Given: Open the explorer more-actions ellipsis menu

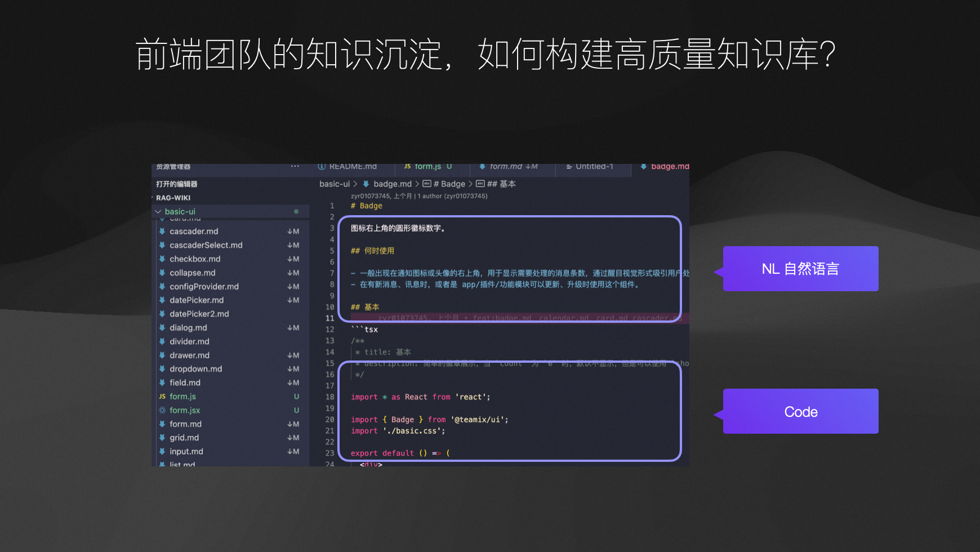Looking at the screenshot, I should (295, 167).
